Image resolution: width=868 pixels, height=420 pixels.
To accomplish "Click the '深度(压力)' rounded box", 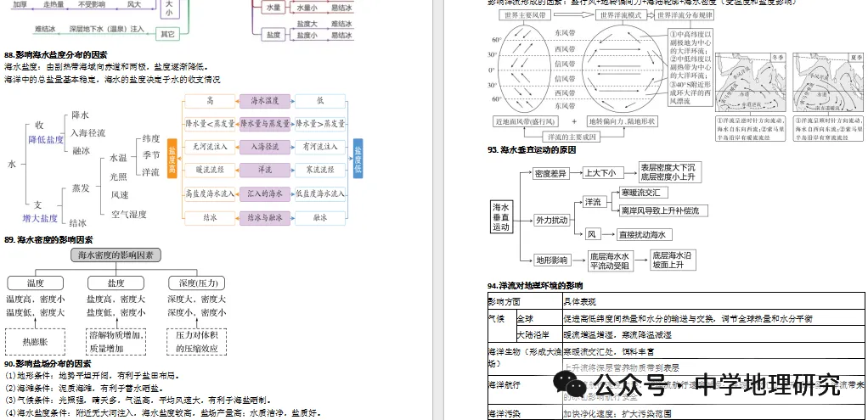I will tap(196, 283).
